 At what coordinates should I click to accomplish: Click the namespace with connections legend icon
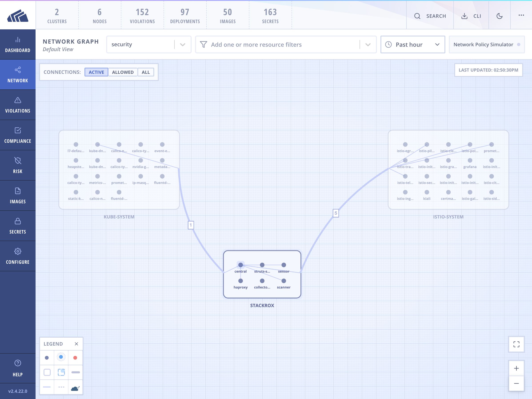click(x=61, y=372)
